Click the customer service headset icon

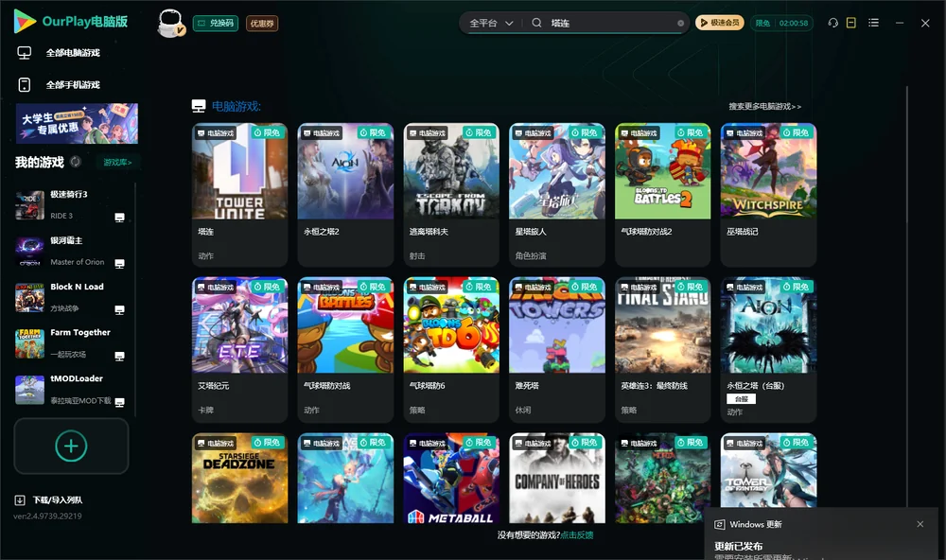pyautogui.click(x=833, y=23)
